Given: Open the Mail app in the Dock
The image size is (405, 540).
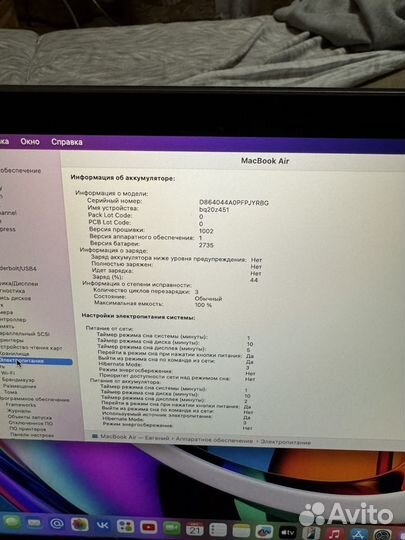Looking at the screenshot, I should [x=34, y=523].
